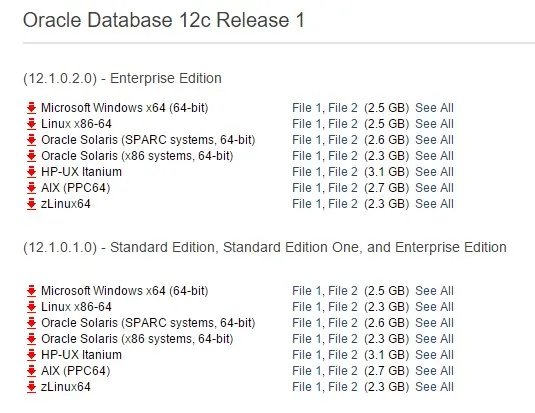
Task: Click download arrow for HP-UX Itanium 12.1.0.2.0
Action: (31, 172)
